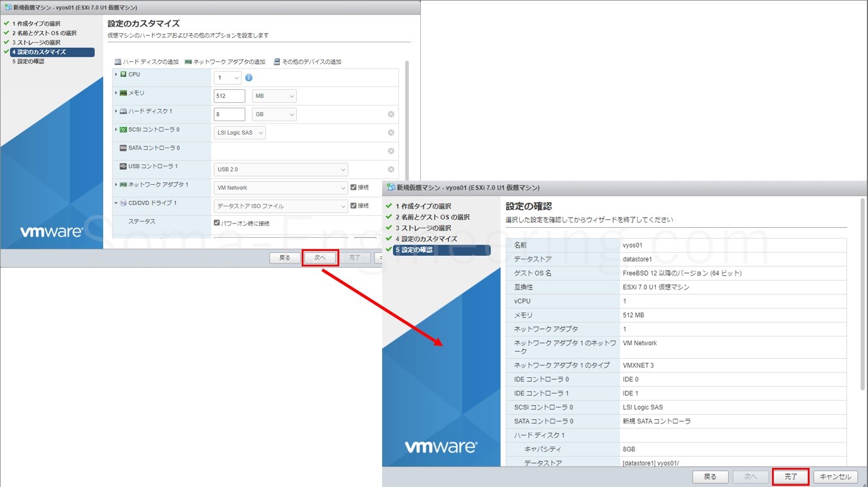Screen dimensions: 868x487
Task: Open the hard disk unit GB dropdown
Action: (274, 114)
